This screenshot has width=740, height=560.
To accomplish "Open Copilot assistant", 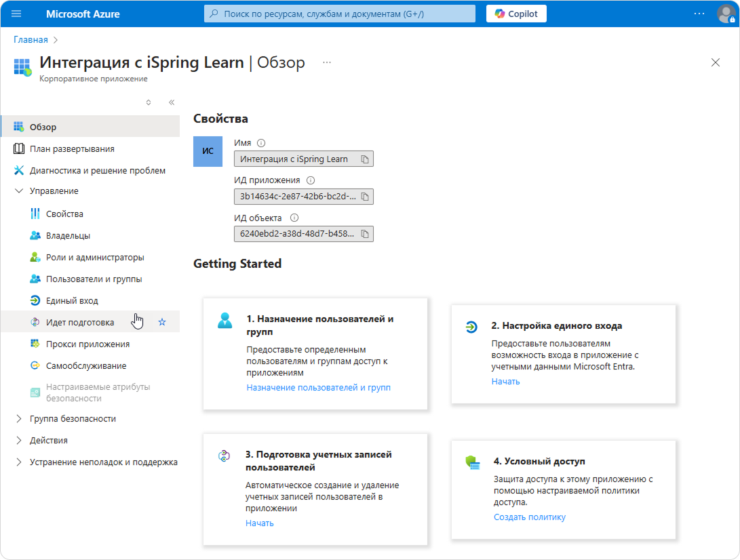I will coord(516,14).
